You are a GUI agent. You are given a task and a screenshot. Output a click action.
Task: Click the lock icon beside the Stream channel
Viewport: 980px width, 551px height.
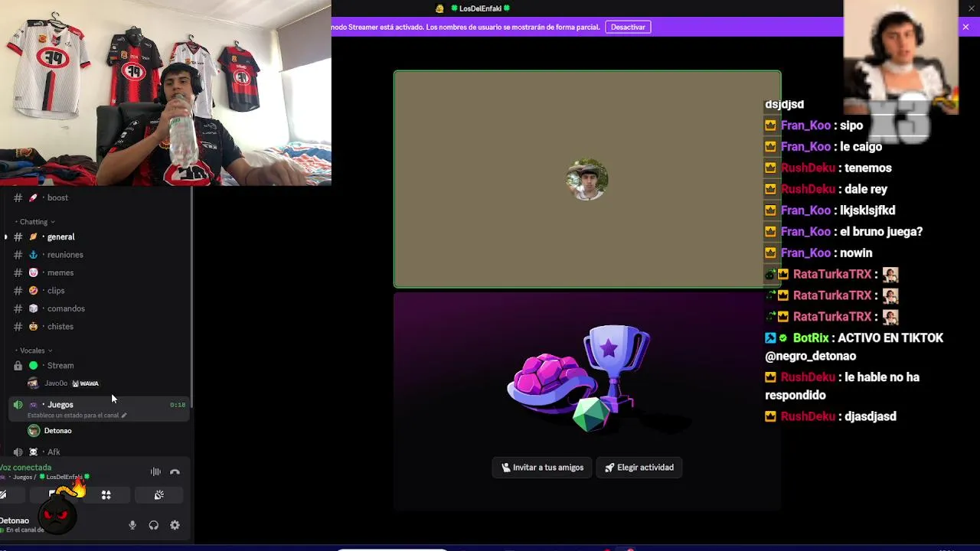click(x=18, y=366)
